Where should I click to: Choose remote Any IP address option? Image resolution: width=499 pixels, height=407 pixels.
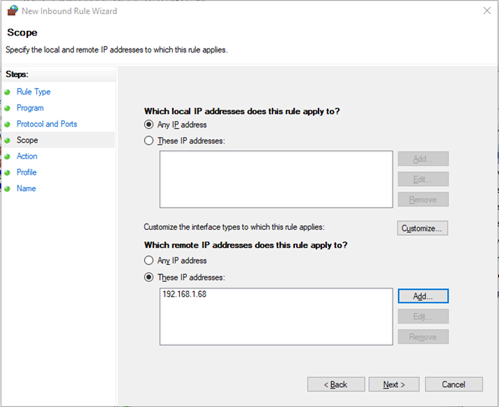(149, 260)
